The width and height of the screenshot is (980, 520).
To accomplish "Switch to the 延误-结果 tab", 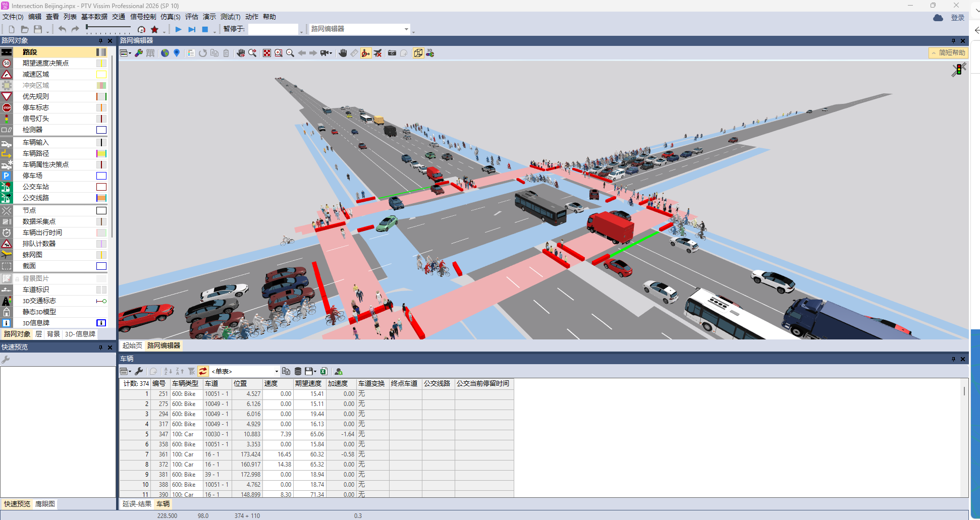I will 137,504.
